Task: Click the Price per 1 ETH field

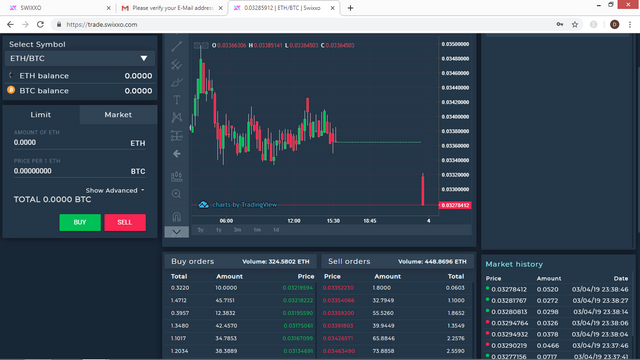Action: (x=80, y=171)
